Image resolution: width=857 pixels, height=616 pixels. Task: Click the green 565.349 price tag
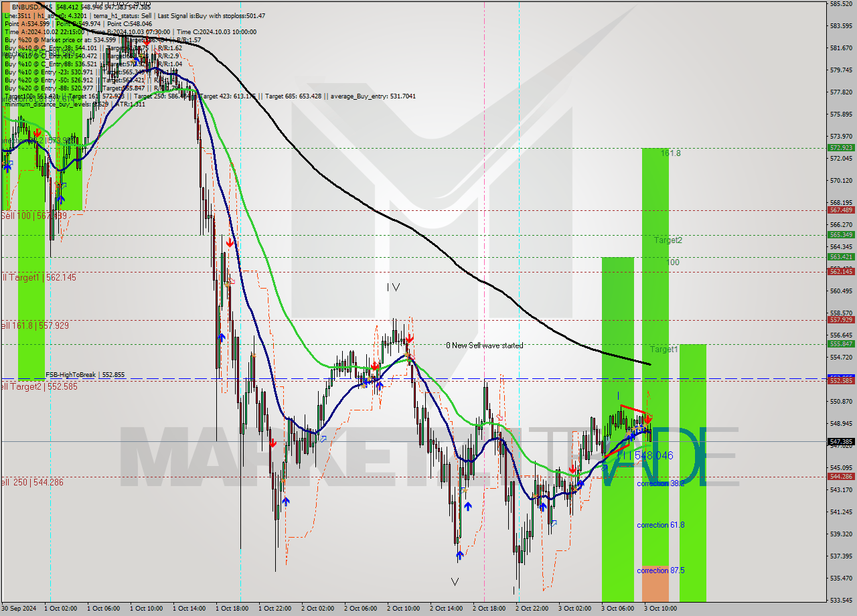pyautogui.click(x=841, y=235)
